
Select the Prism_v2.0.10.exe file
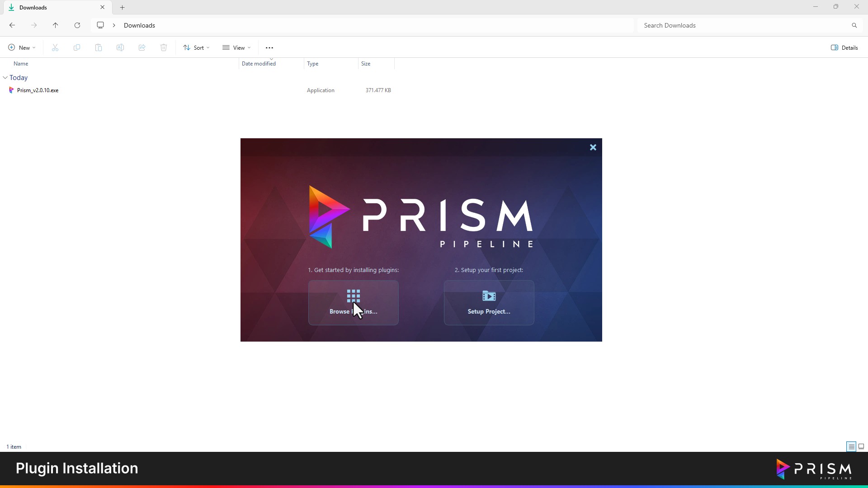tap(38, 90)
